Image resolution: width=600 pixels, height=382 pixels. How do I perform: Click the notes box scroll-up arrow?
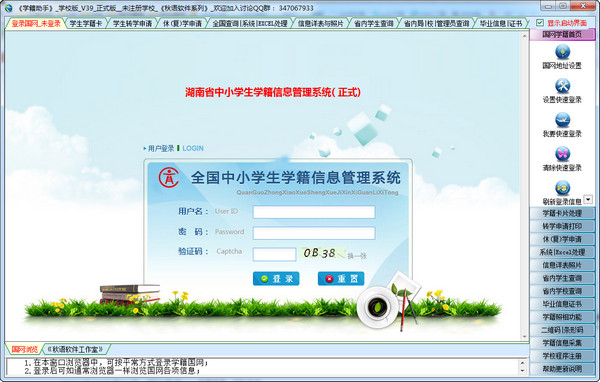(523, 362)
